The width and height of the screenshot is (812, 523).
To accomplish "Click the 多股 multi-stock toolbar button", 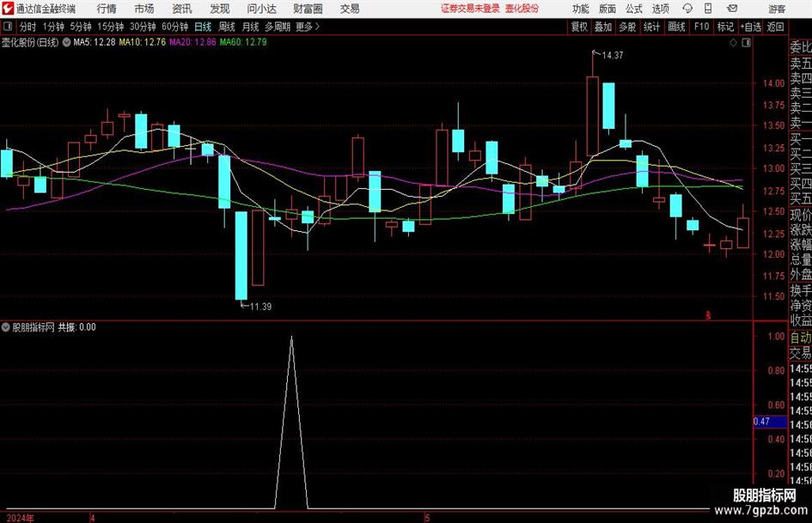I will click(x=627, y=27).
